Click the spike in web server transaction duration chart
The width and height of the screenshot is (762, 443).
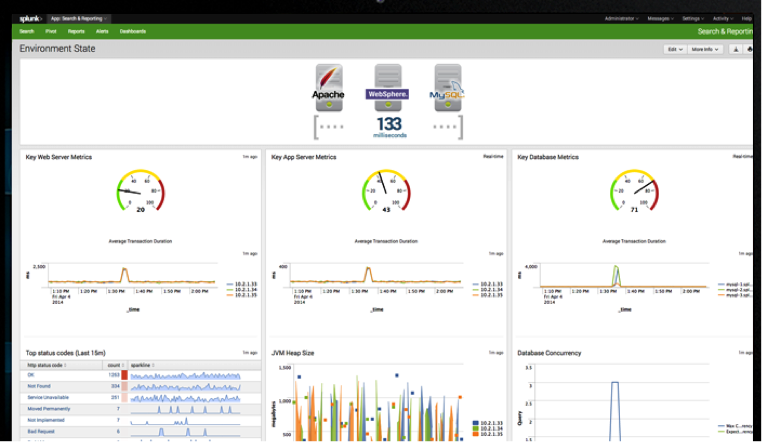pos(124,274)
